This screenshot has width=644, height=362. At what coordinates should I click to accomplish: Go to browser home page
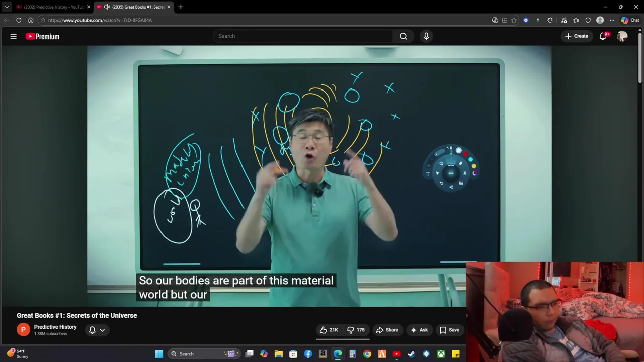click(31, 20)
